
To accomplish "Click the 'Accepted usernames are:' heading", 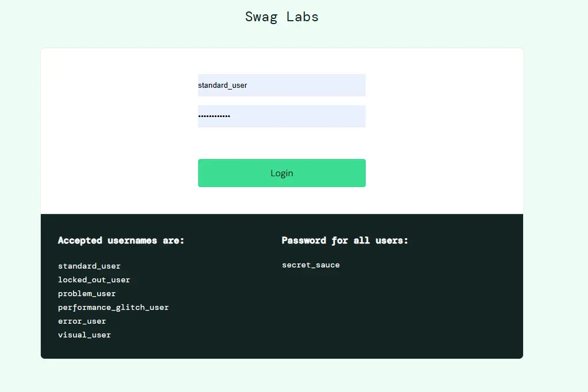I will click(x=121, y=240).
